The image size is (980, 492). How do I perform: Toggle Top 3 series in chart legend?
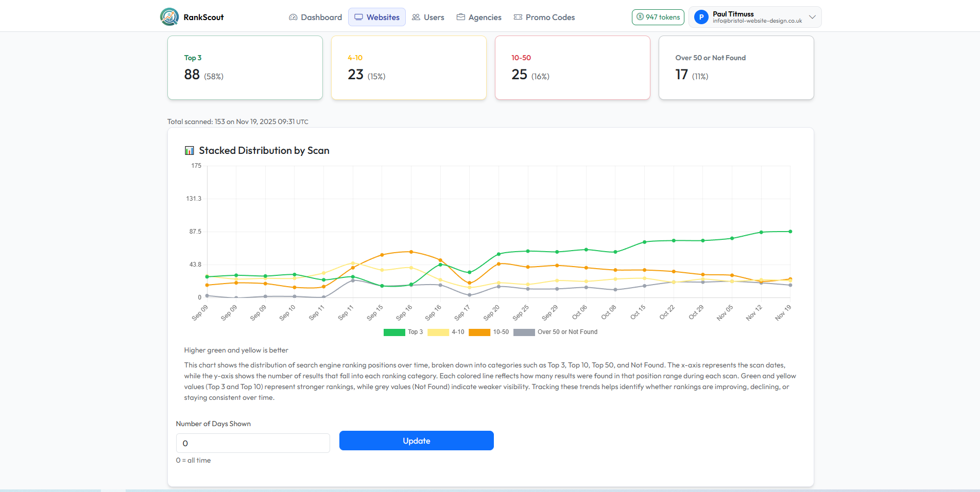point(403,332)
